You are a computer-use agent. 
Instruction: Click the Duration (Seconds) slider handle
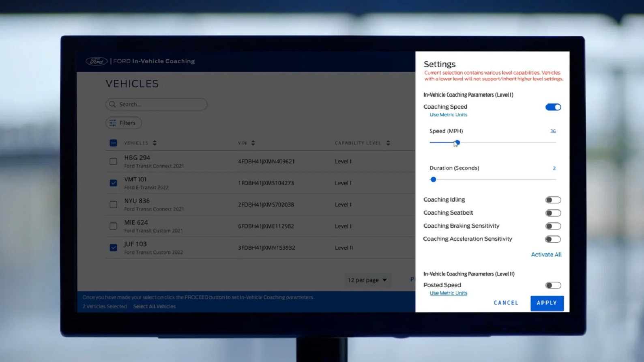pos(433,179)
